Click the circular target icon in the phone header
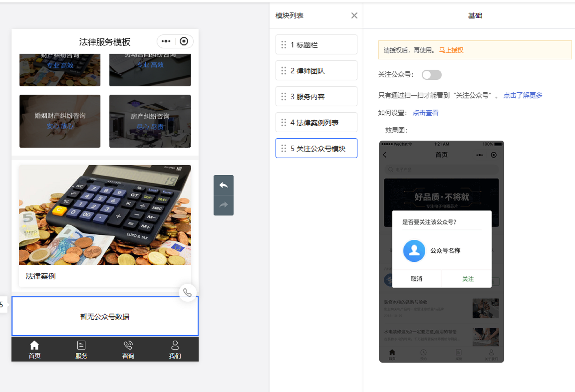575x392 pixels. tap(184, 41)
